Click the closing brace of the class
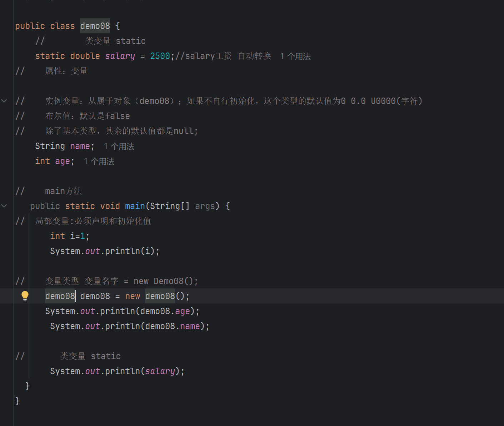The height and width of the screenshot is (426, 504). 18,401
